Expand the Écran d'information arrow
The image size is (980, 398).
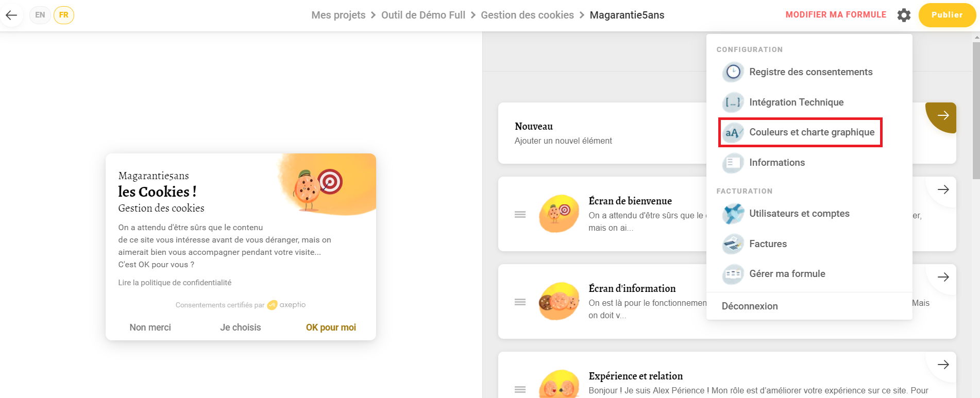943,277
